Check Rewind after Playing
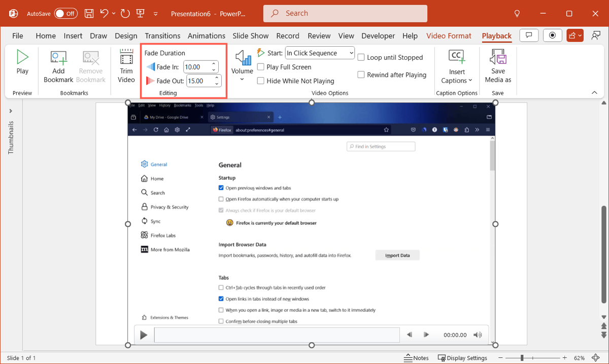Image resolution: width=609 pixels, height=364 pixels. 361,75
